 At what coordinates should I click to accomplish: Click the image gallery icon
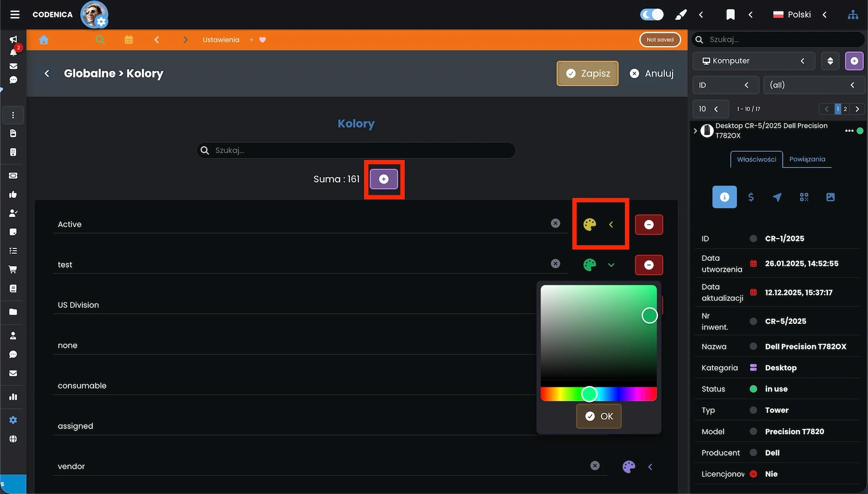click(830, 197)
